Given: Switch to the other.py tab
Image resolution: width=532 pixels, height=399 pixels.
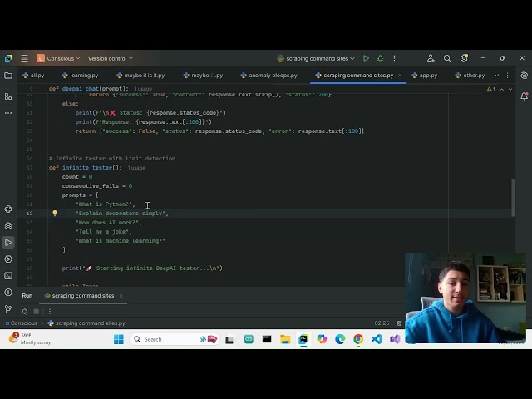Looking at the screenshot, I should pos(470,76).
